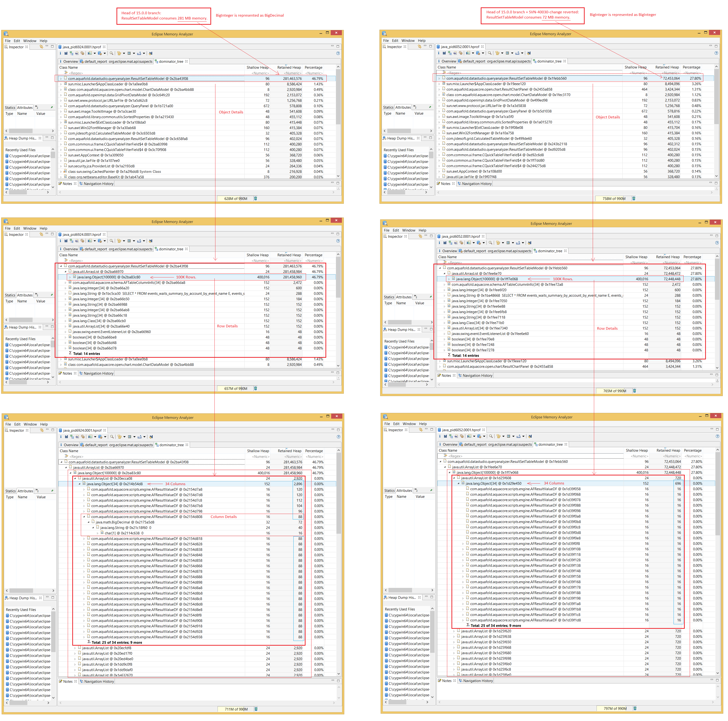Open OQL editor icon in 657M heap window
This screenshot has height=721, width=728.
[x=77, y=241]
